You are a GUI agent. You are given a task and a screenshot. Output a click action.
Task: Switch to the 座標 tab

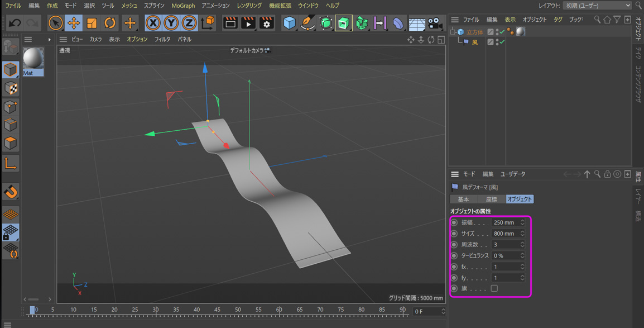pos(491,199)
